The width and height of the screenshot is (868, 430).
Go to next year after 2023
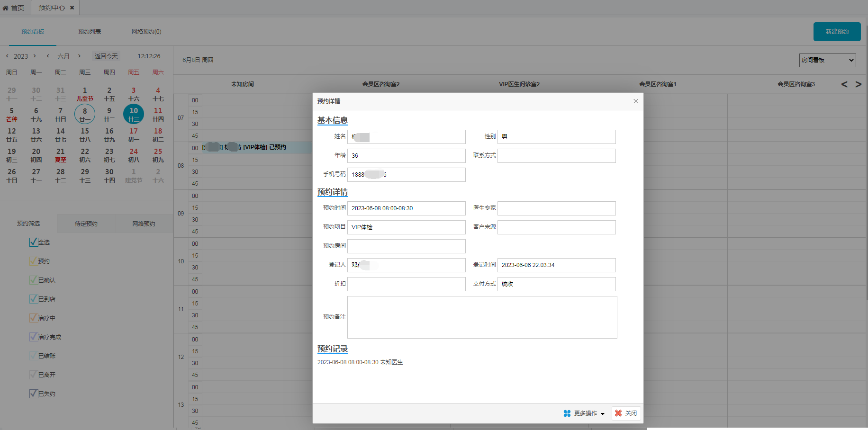point(35,56)
